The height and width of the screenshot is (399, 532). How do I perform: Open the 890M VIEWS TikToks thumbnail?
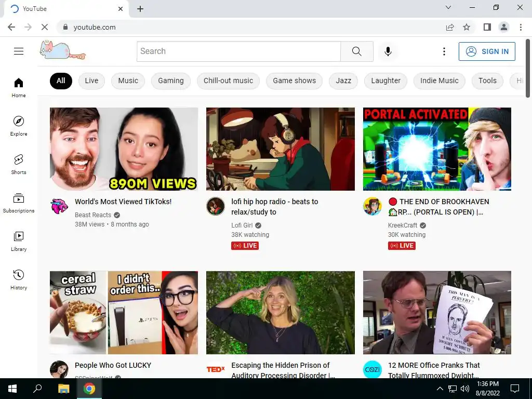tap(124, 149)
